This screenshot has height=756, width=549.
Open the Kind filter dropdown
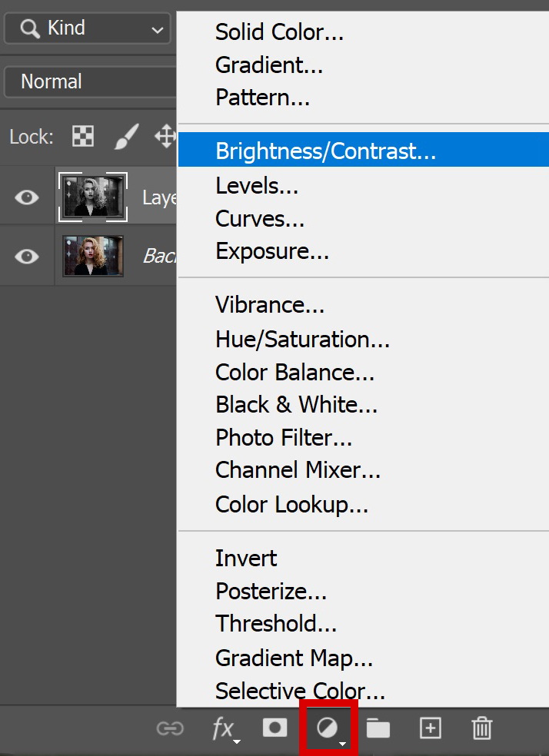coord(88,28)
